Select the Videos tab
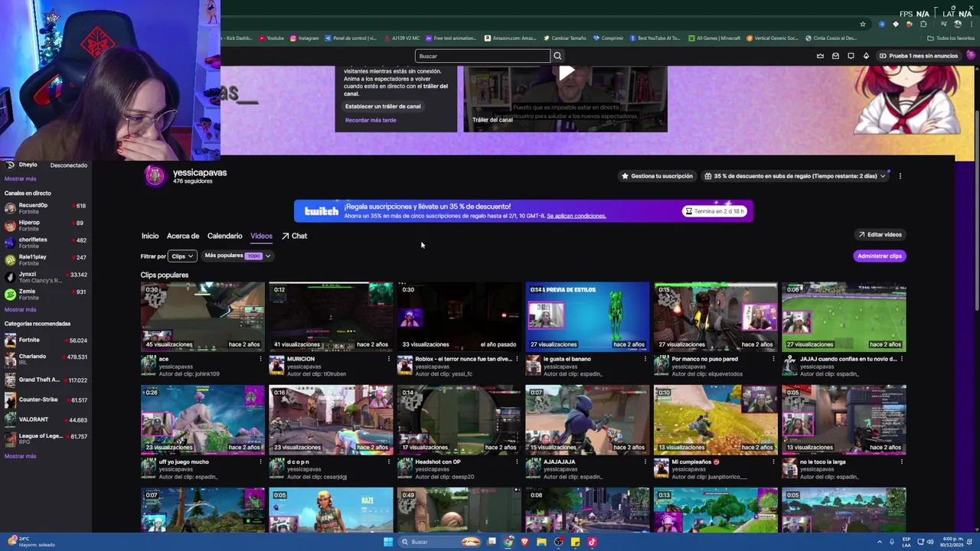980x551 pixels. pos(261,236)
